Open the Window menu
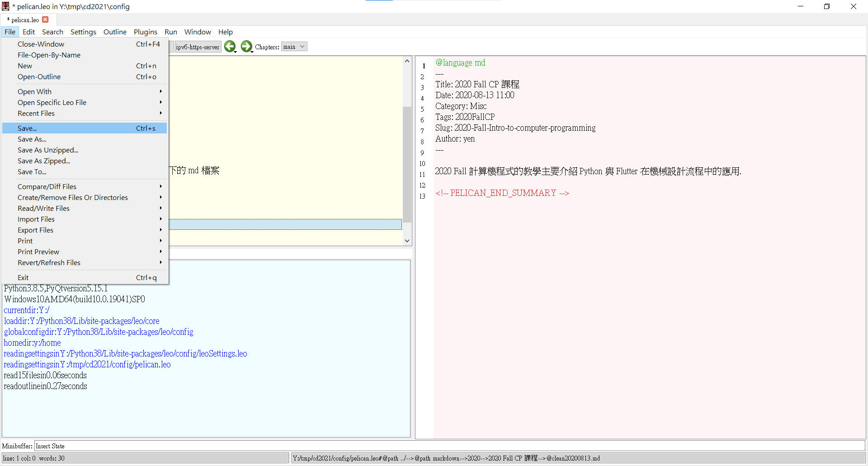Image resolution: width=868 pixels, height=466 pixels. coord(198,32)
